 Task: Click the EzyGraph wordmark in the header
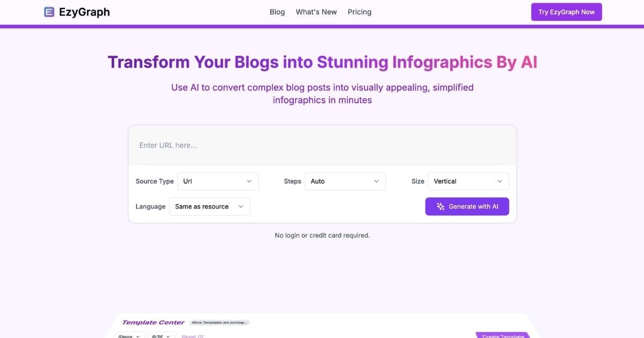tap(84, 11)
